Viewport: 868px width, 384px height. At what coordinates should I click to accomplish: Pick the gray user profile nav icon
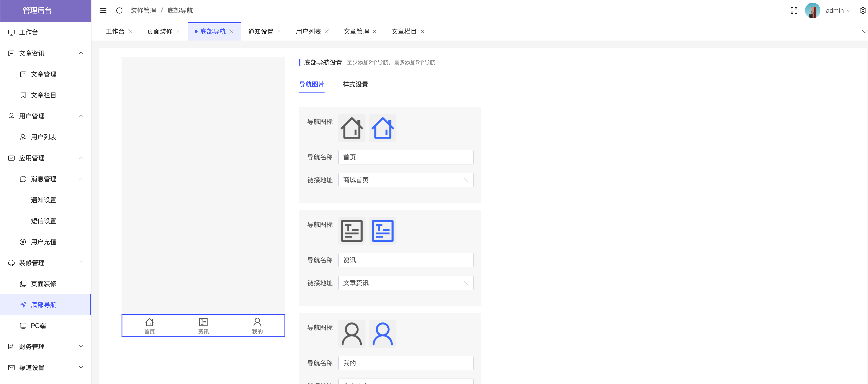click(352, 334)
